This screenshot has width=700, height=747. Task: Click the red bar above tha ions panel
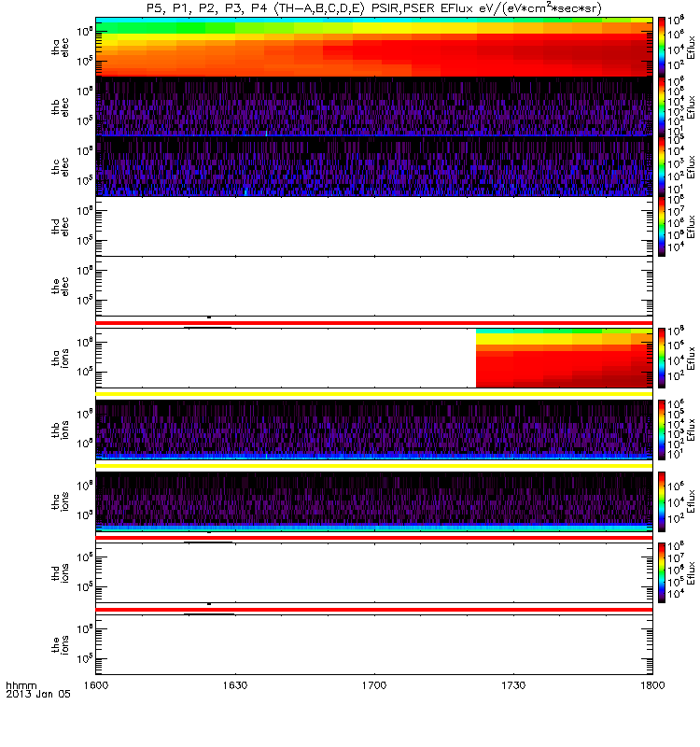coord(374,323)
